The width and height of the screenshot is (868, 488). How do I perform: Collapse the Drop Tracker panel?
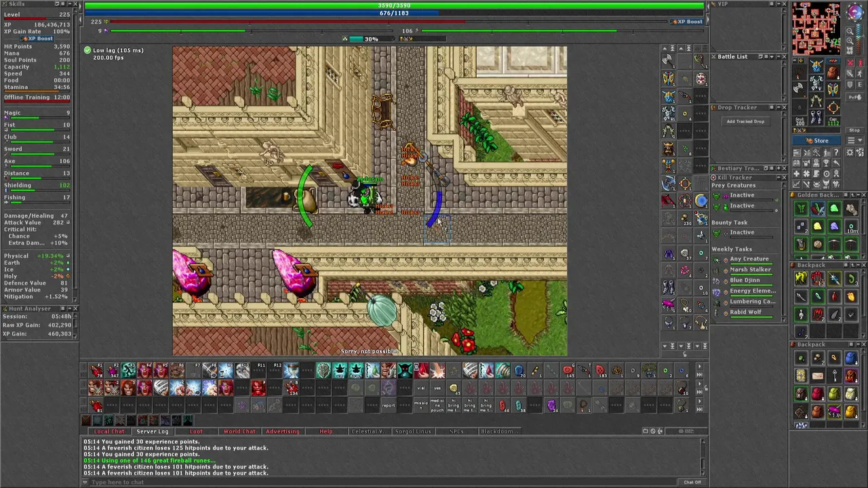pyautogui.click(x=778, y=107)
